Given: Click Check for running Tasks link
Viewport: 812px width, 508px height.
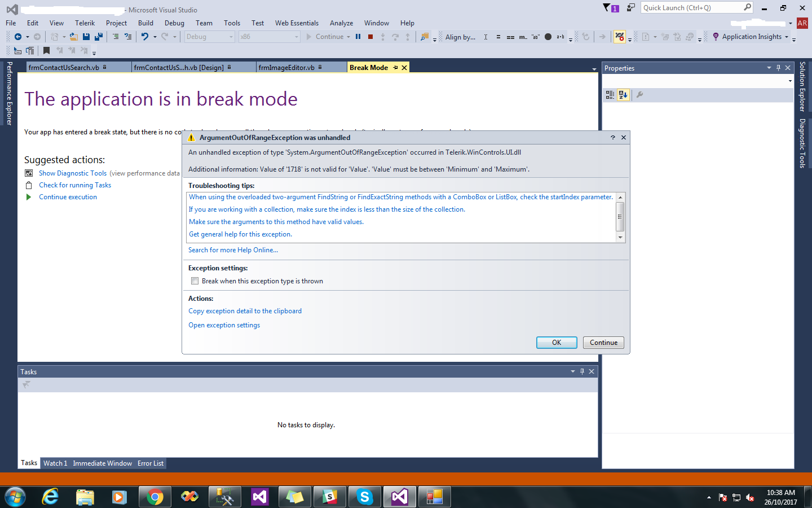Looking at the screenshot, I should click(x=75, y=185).
